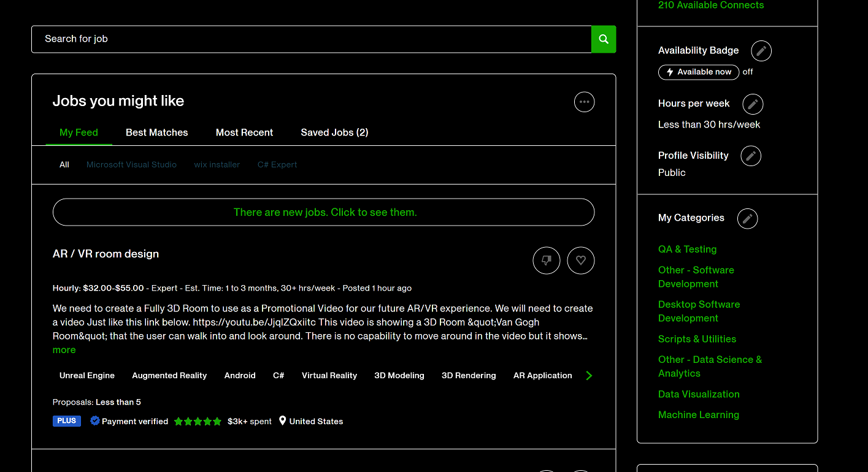Viewport: 868px width, 472px height.
Task: Dislike the job using the thumbs-down
Action: point(546,261)
